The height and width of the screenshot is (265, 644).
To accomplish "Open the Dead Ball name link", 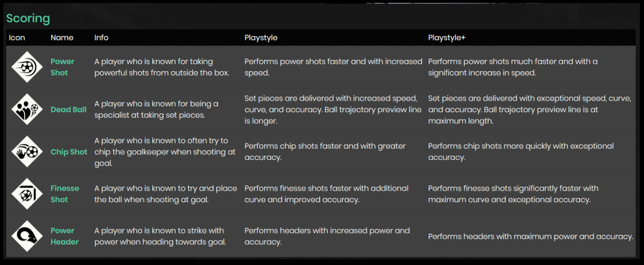I will click(x=69, y=110).
